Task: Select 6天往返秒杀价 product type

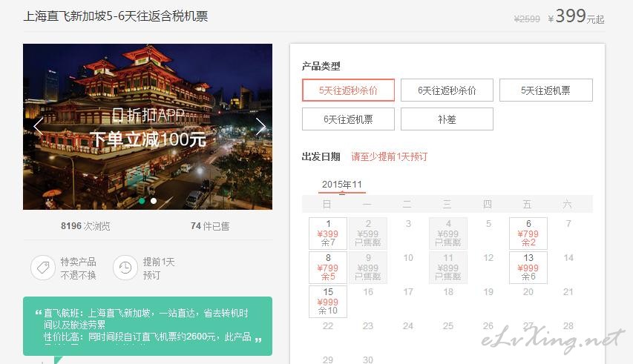Action: pos(447,90)
